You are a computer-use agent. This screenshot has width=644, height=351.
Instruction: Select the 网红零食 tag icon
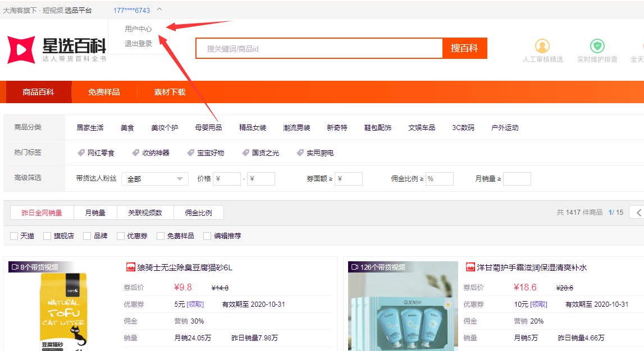81,153
